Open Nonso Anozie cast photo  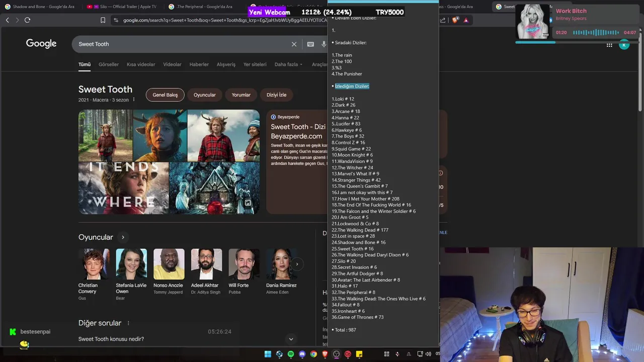click(x=169, y=264)
